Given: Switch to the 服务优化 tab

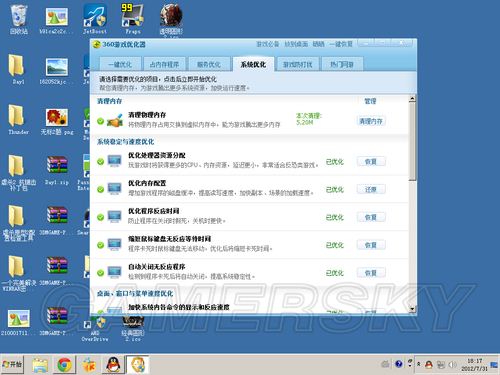Looking at the screenshot, I should [x=209, y=64].
